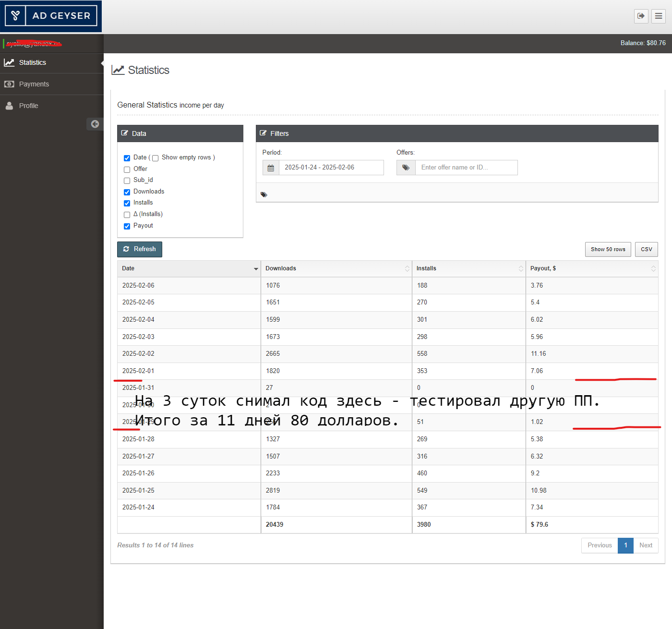This screenshot has width=672, height=629.
Task: Sort table by Date column arrow
Action: click(x=256, y=269)
